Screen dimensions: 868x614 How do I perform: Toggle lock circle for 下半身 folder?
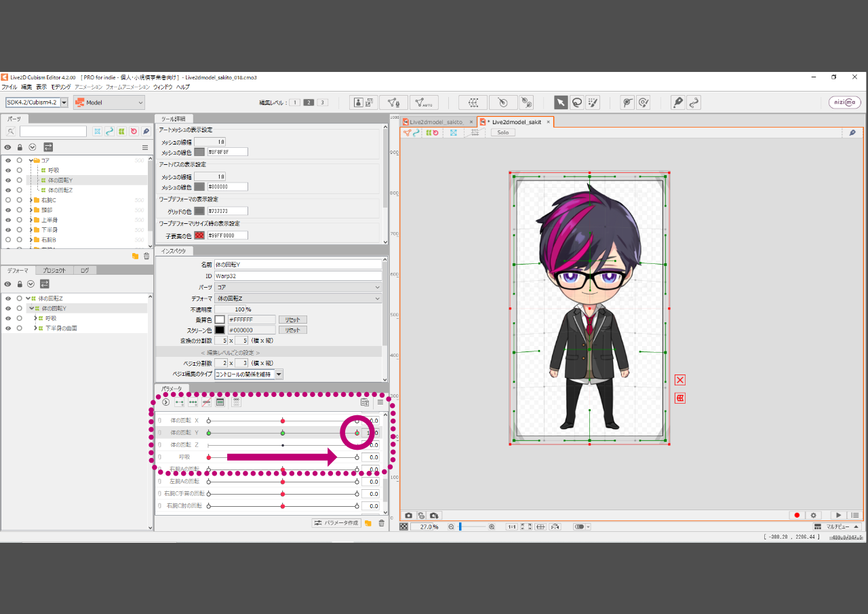[20, 230]
